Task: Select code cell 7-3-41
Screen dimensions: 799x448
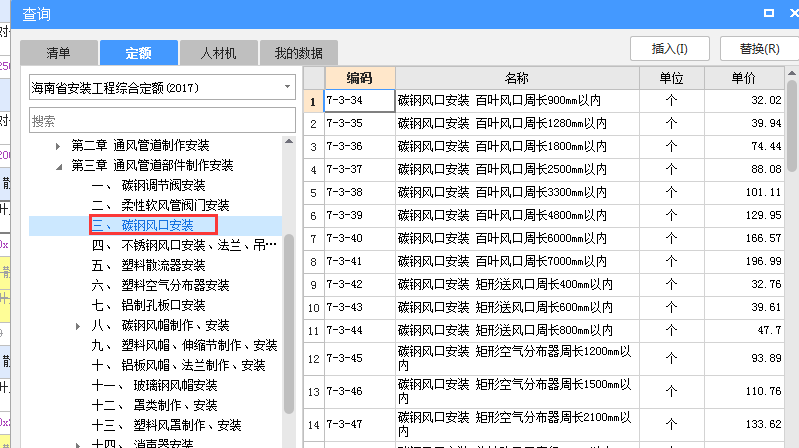Action: 360,261
